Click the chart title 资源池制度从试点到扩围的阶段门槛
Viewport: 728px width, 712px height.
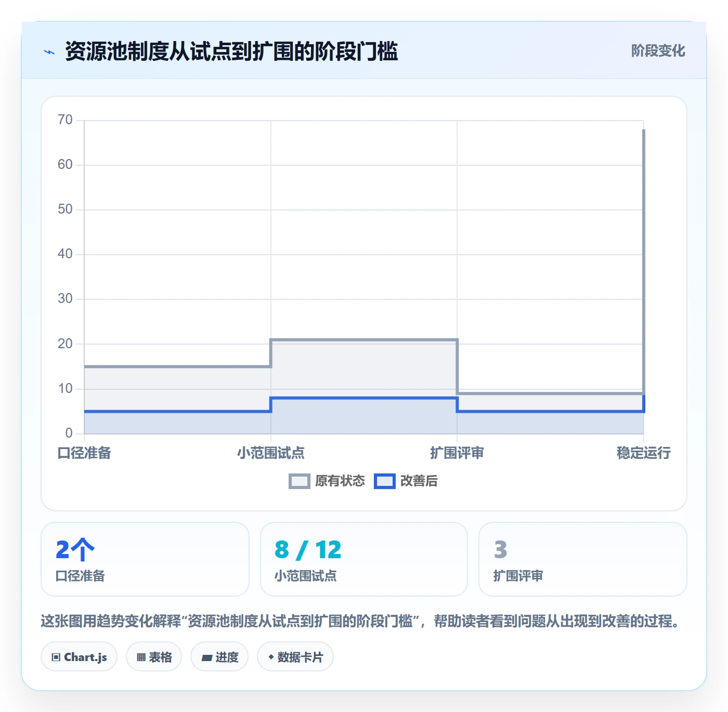tap(231, 51)
